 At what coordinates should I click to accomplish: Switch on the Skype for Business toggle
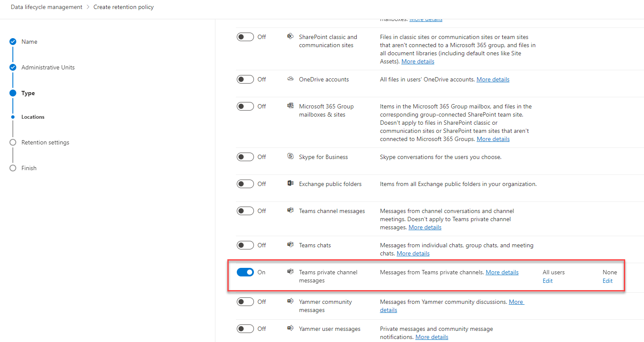245,157
